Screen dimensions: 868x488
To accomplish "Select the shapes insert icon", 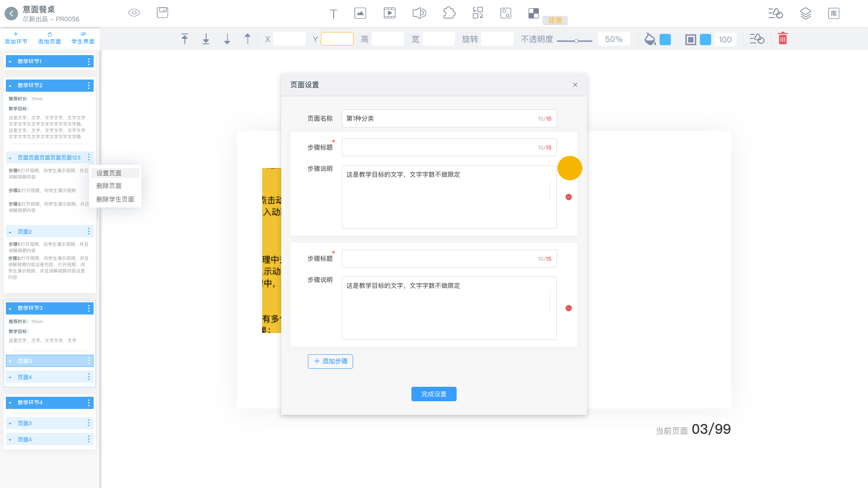I will (506, 13).
